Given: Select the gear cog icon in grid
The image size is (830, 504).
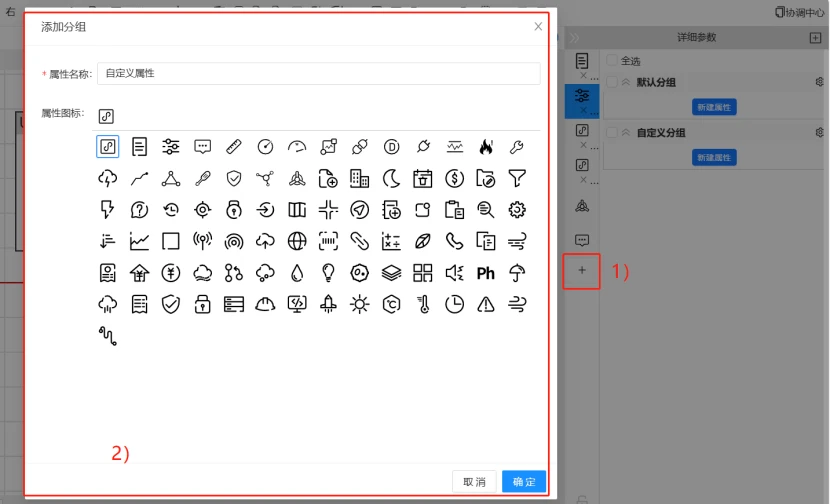Looking at the screenshot, I should (x=517, y=210).
